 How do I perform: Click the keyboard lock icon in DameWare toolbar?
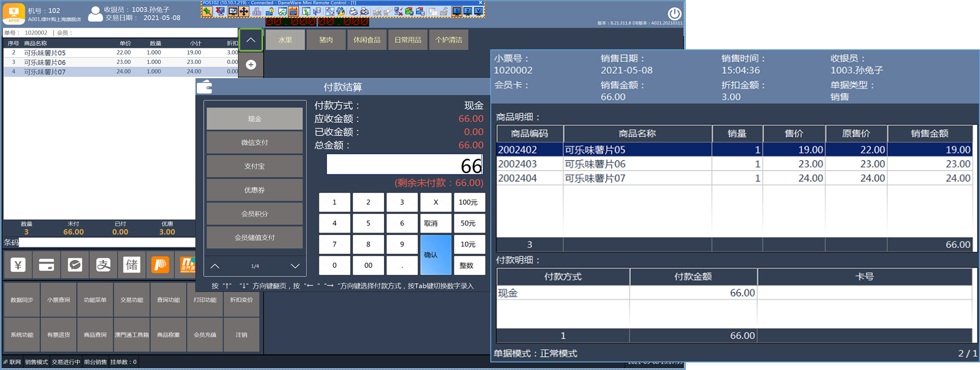coord(270,11)
